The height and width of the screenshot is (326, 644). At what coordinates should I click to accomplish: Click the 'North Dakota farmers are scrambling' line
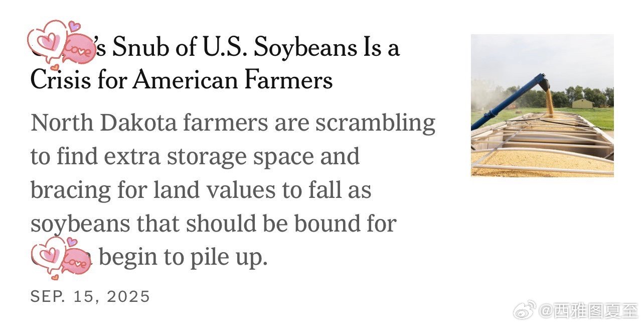233,124
